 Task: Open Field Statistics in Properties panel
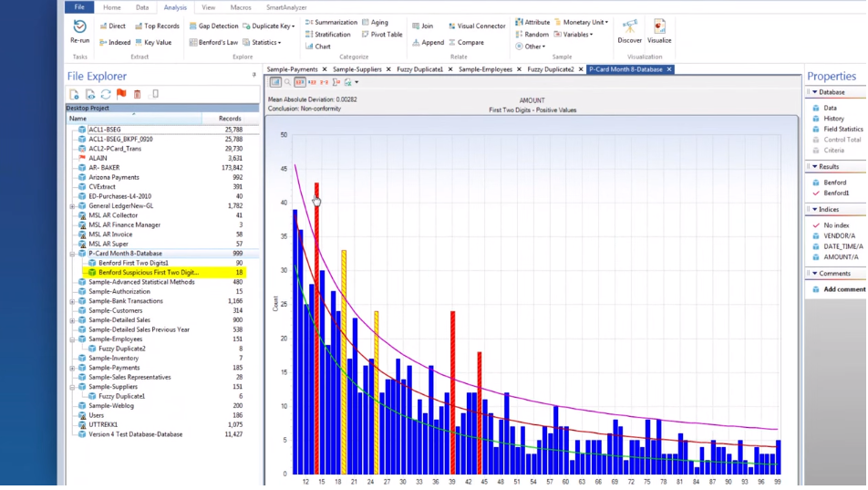point(842,130)
